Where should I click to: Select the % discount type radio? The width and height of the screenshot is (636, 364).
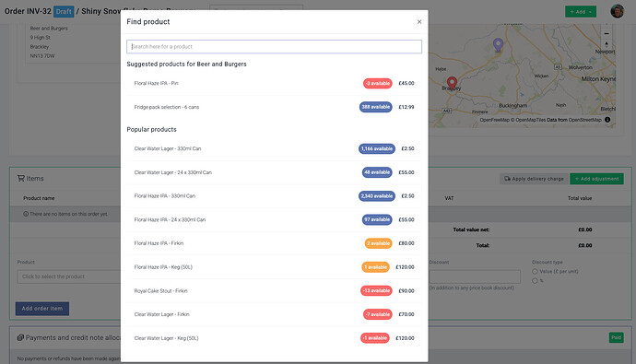[535, 280]
